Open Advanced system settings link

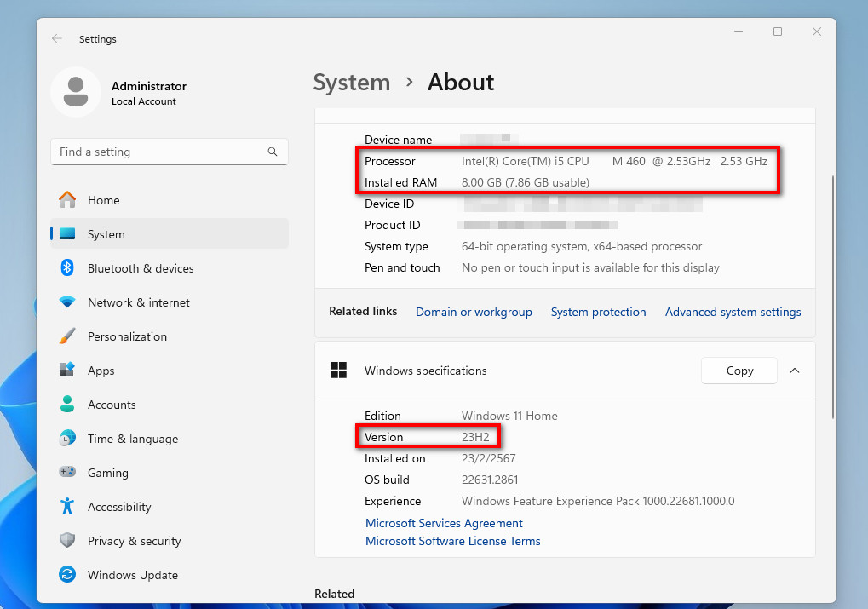click(733, 312)
